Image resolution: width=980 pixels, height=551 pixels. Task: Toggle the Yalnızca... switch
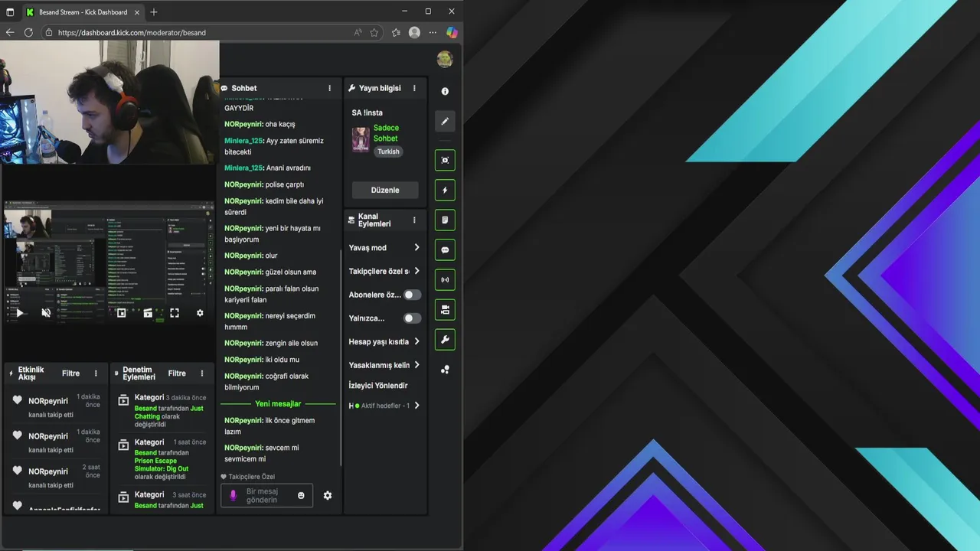tap(412, 318)
